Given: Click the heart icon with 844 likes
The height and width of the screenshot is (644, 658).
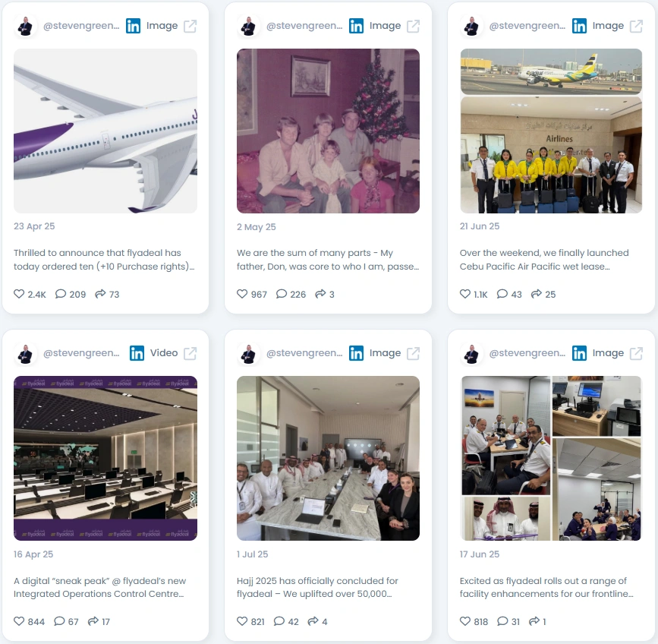Looking at the screenshot, I should (x=19, y=621).
